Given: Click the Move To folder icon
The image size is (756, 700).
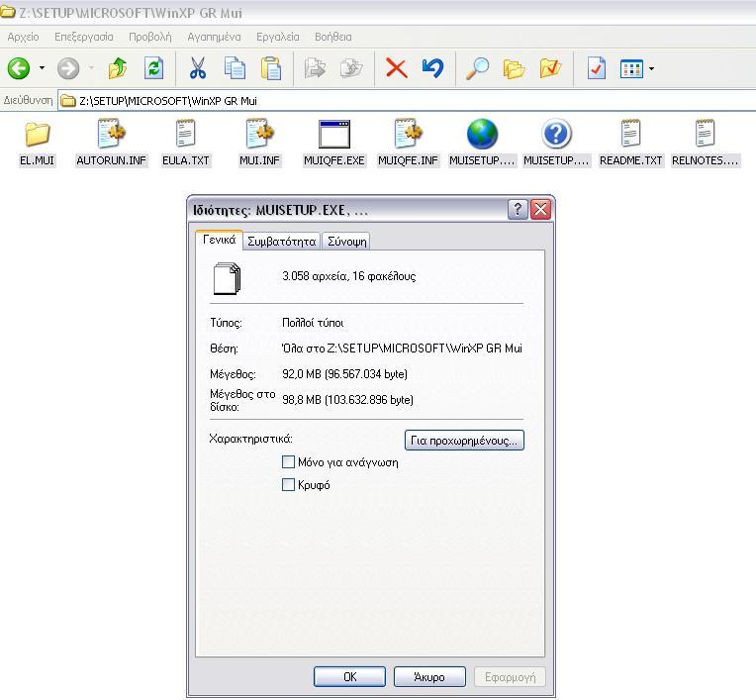Looking at the screenshot, I should [315, 68].
